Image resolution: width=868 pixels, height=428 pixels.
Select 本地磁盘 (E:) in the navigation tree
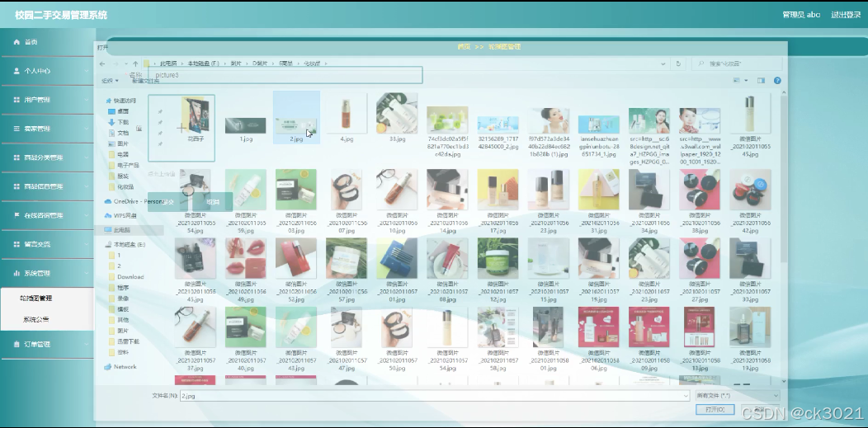tap(125, 244)
